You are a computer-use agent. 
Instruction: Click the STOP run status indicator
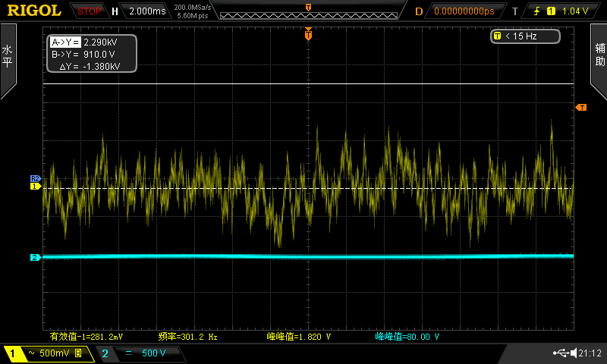click(x=89, y=11)
